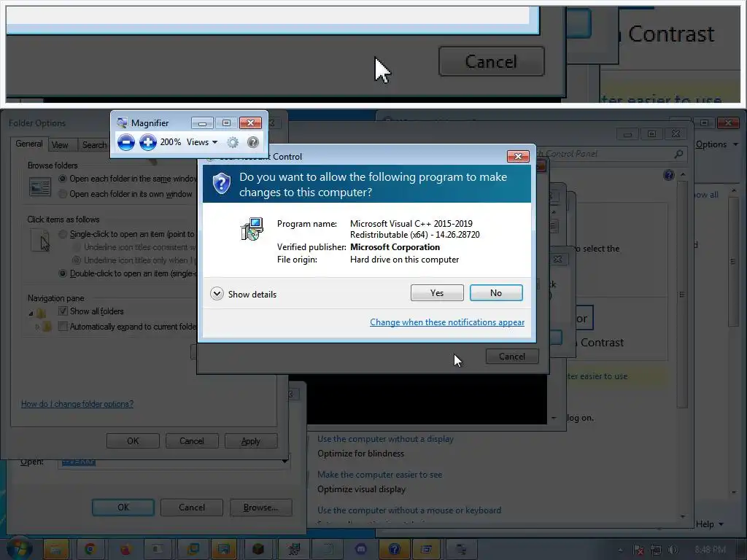Click the taskbar clock showing 8:48 PM

(711, 550)
